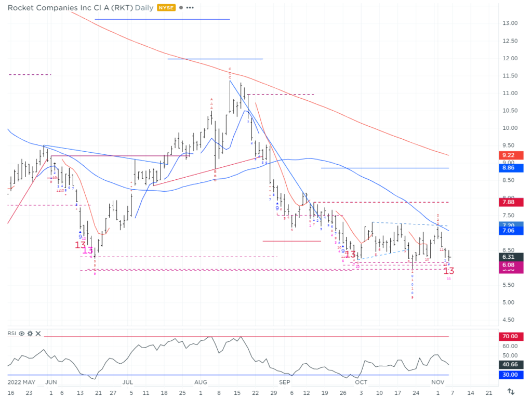Screen dimensions: 532x398
Task: Click the 13.00 price axis tick
Action: click(x=510, y=23)
